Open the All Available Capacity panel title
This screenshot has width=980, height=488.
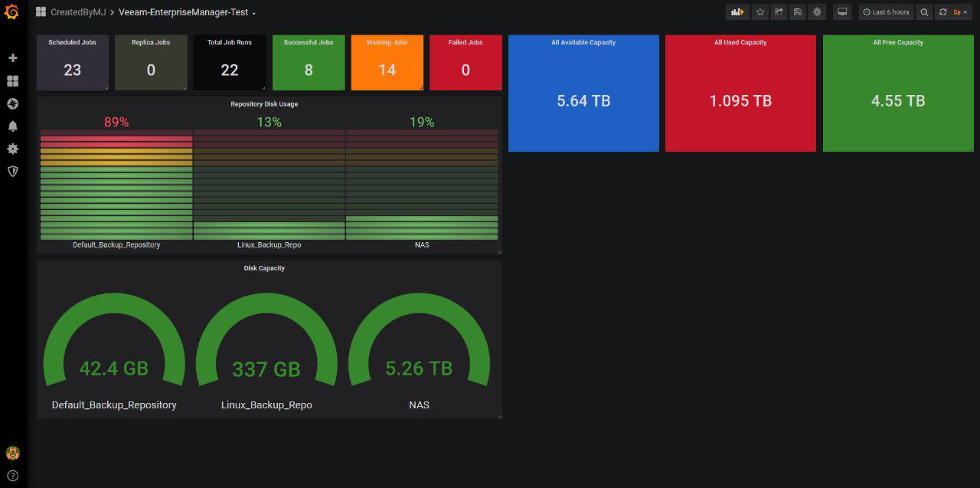583,42
